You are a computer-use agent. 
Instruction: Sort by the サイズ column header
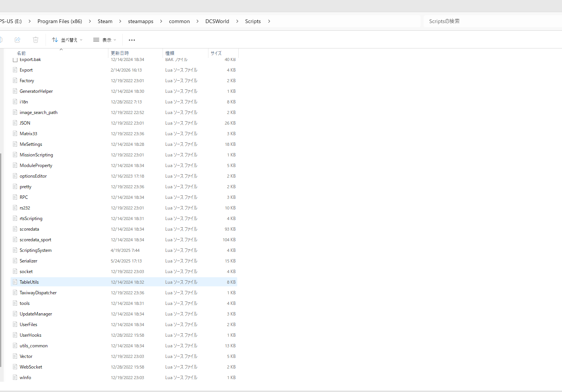click(x=216, y=53)
